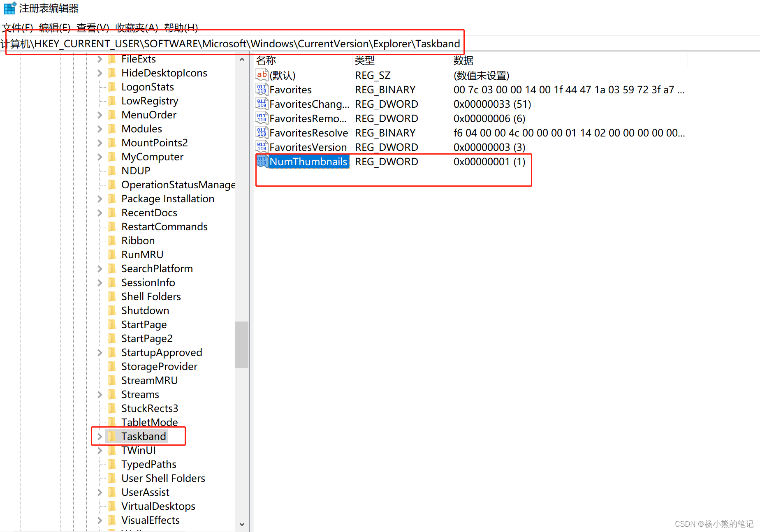
Task: Click the folder icon of Modules
Action: click(112, 129)
